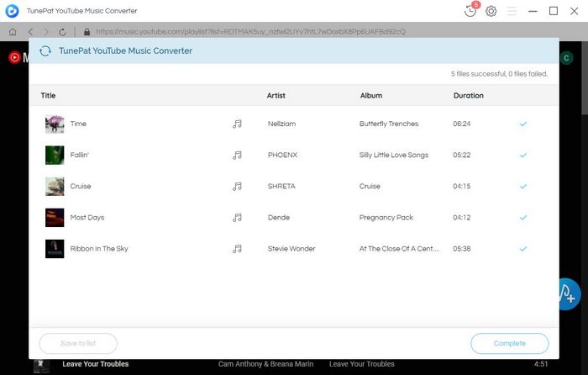The image size is (588, 375).
Task: Reload the page with refresh icon
Action: pyautogui.click(x=63, y=32)
